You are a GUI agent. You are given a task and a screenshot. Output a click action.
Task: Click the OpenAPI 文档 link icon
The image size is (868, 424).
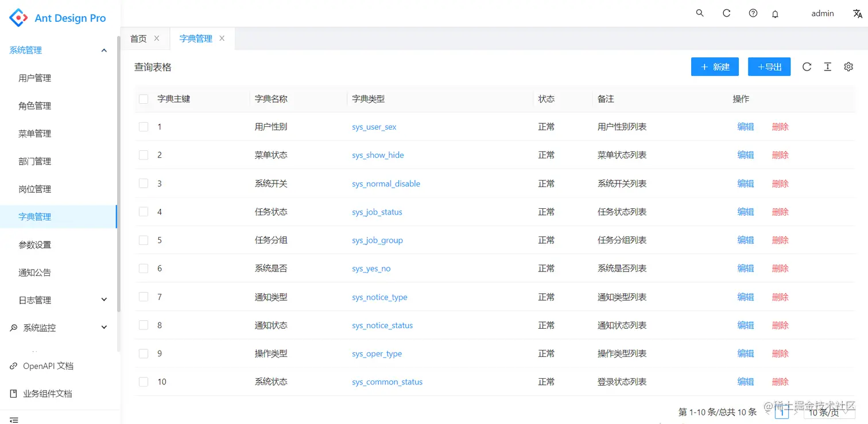pos(14,366)
